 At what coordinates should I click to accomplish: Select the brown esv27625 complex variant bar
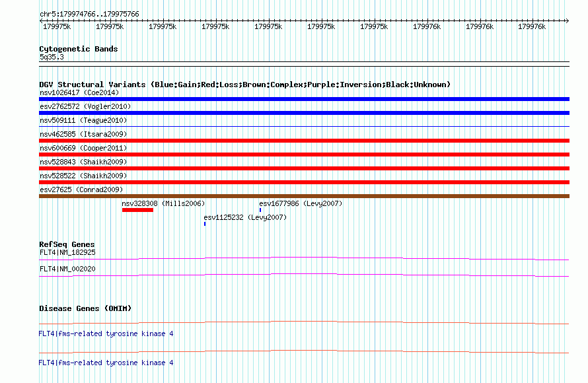(304, 196)
